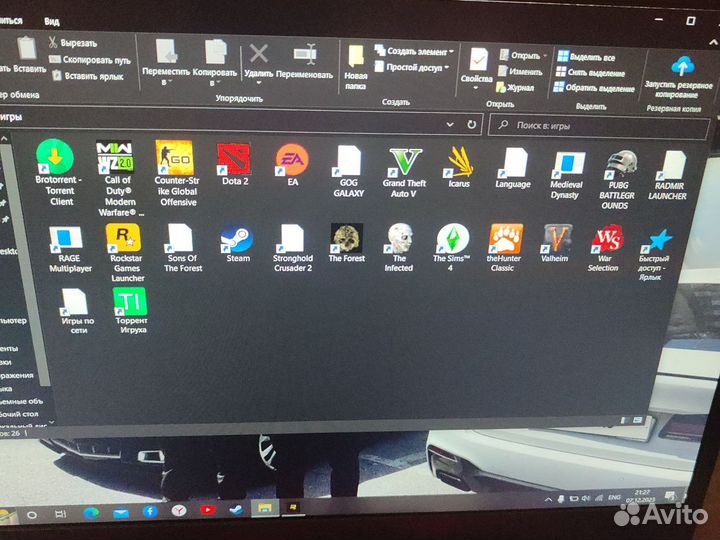Open Steam from the taskbar

pyautogui.click(x=236, y=509)
